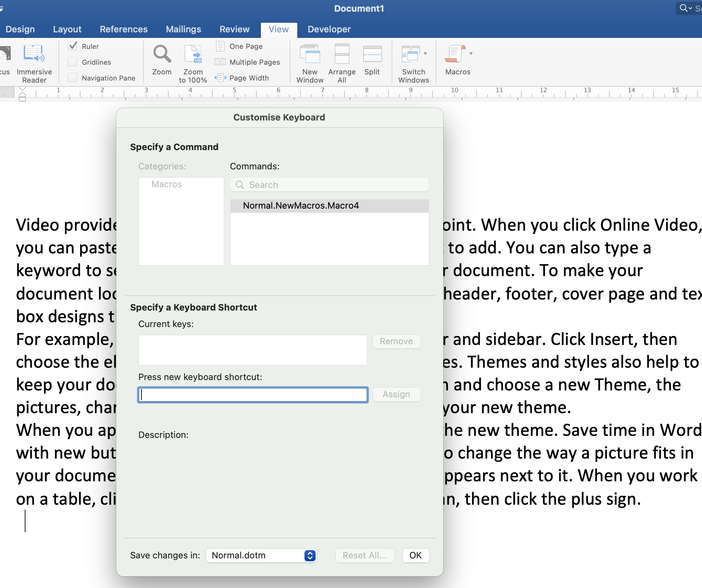Screen dimensions: 702x588
Task: Click the Immersive Reader icon
Action: (34, 54)
